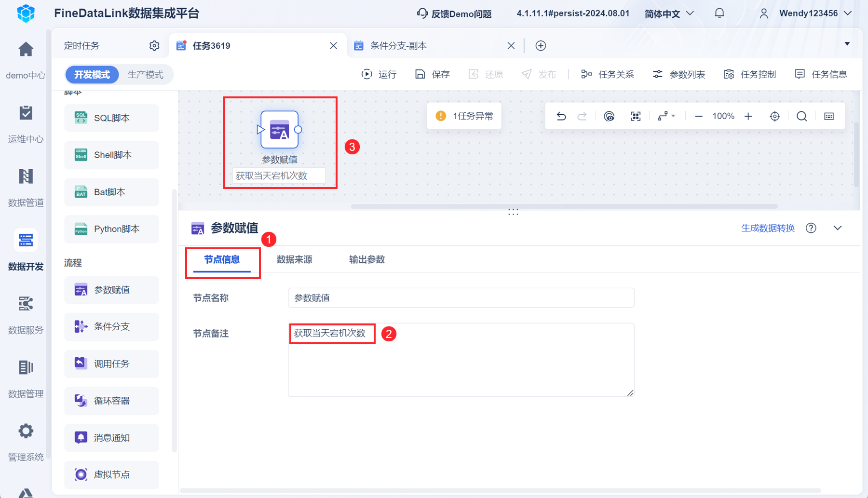Click the keyboard shortcuts icon

(829, 116)
